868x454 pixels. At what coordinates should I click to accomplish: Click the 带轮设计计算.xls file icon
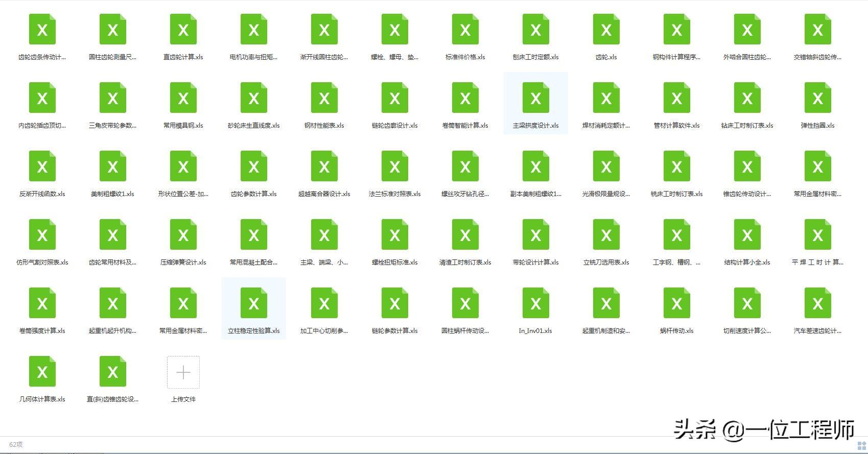[536, 235]
